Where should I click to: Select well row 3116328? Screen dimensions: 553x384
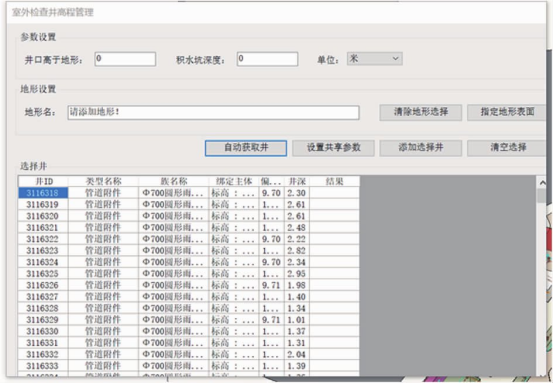tap(189, 308)
